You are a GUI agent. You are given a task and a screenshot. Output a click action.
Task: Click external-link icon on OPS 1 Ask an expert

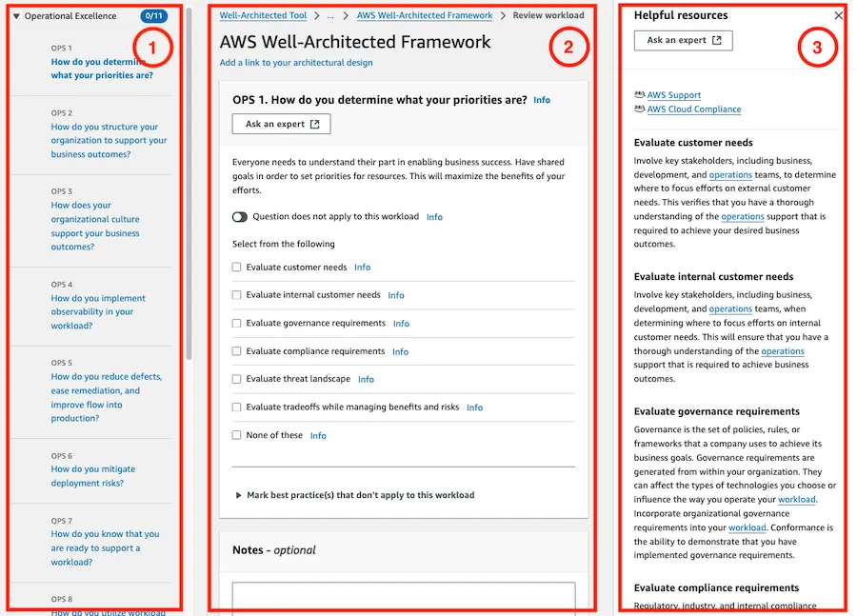tap(315, 124)
